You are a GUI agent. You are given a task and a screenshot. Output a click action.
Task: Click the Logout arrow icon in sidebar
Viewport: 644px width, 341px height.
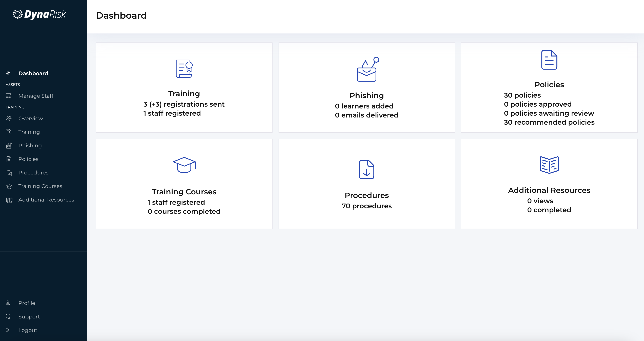pyautogui.click(x=8, y=330)
